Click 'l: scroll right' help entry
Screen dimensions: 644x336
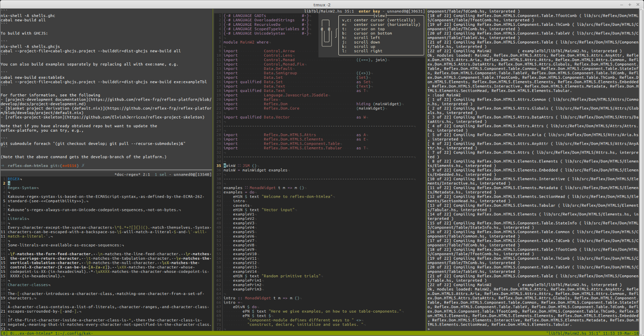pos(362,51)
